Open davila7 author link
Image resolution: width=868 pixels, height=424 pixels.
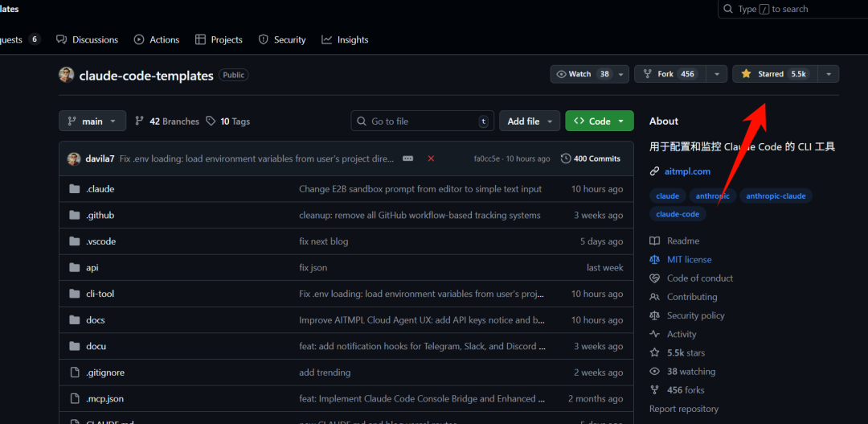click(100, 158)
